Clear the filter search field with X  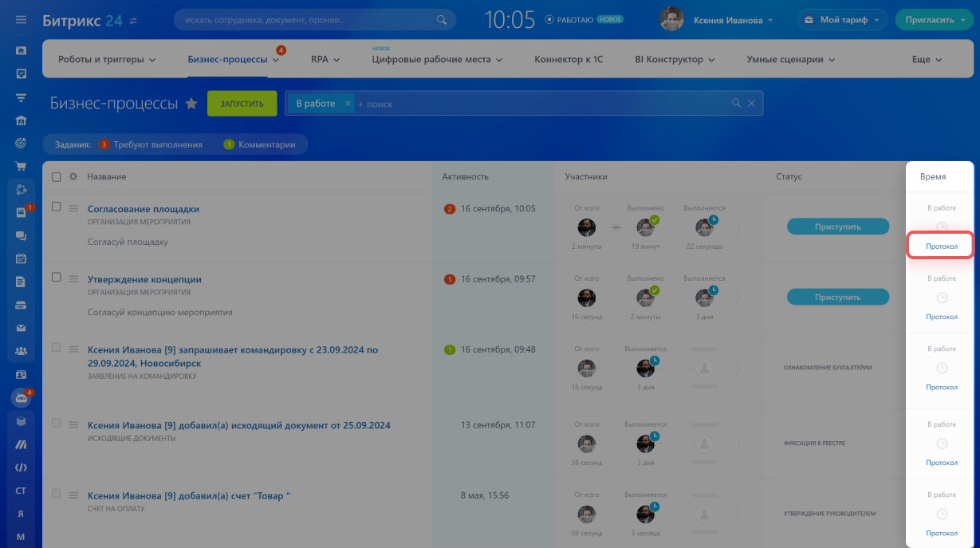(x=752, y=104)
